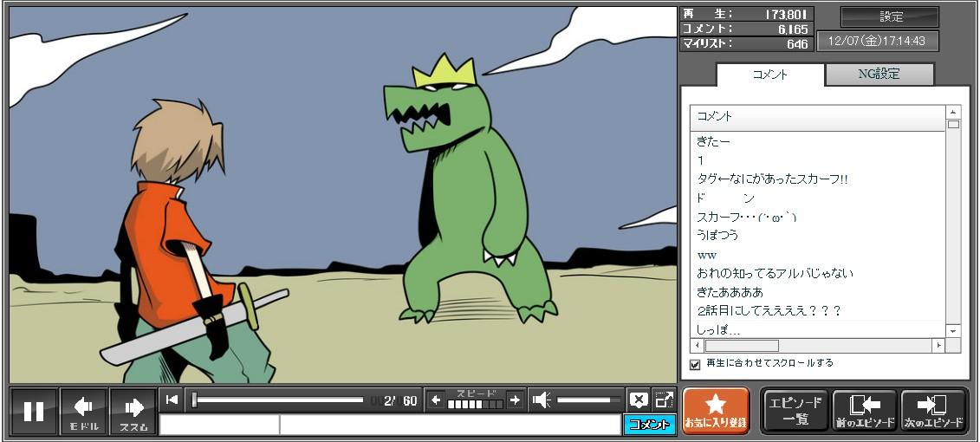Click the comment text input field
The height and width of the screenshot is (442, 980).
(x=449, y=425)
